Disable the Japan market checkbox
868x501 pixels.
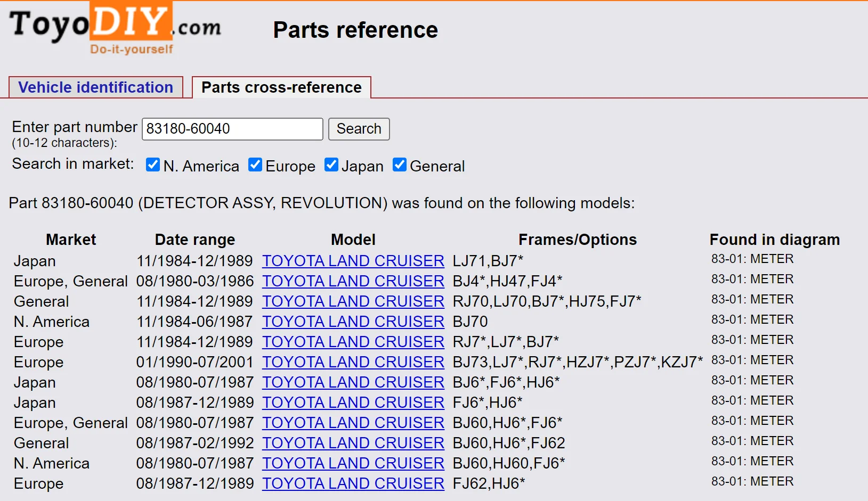coord(331,165)
